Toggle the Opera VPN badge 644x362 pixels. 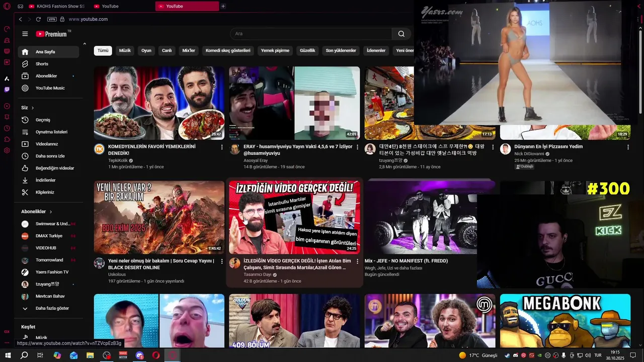pyautogui.click(x=52, y=19)
